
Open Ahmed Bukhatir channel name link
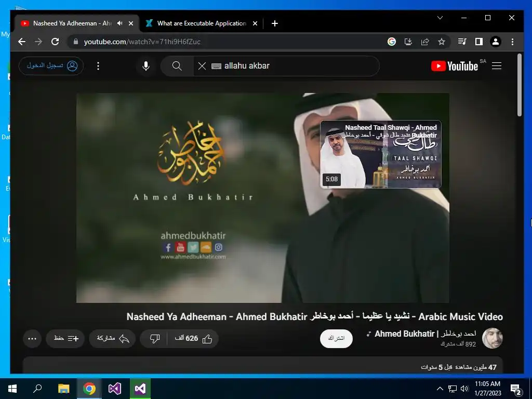pos(425,334)
